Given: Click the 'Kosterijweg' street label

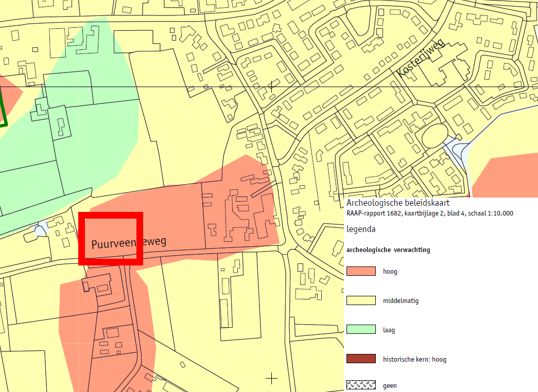Looking at the screenshot, I should point(421,58).
